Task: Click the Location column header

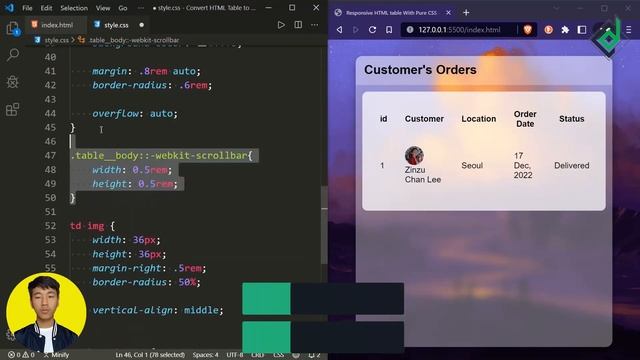Action: point(479,119)
